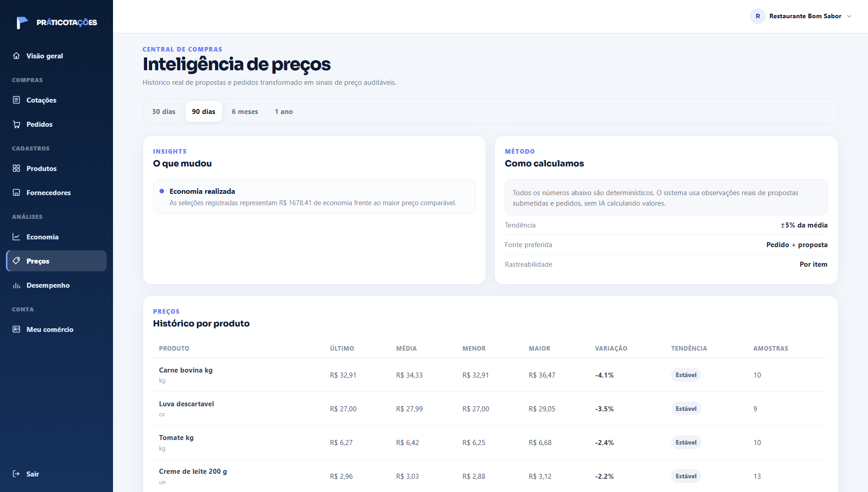Open the Economia analysis
The height and width of the screenshot is (492, 868).
click(x=56, y=237)
